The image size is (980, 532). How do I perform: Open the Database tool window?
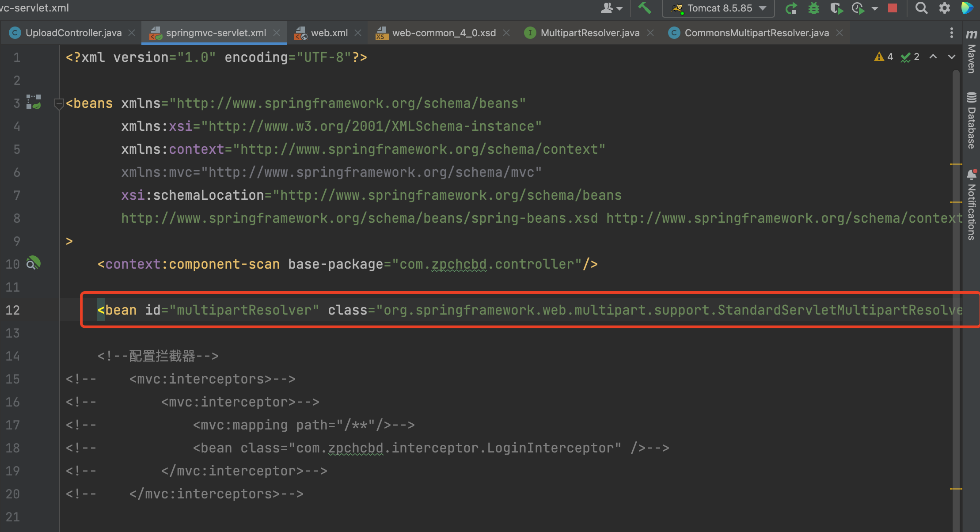tap(971, 121)
